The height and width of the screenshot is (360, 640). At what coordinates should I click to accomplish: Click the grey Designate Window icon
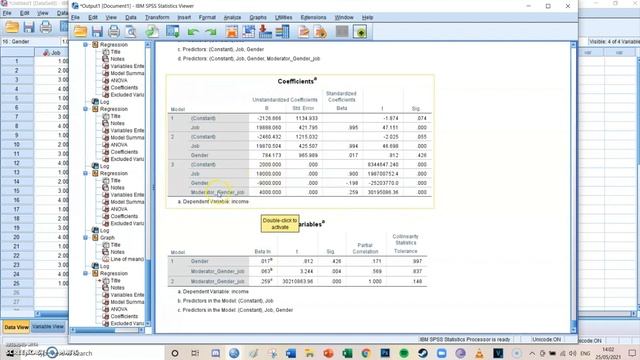[342, 31]
